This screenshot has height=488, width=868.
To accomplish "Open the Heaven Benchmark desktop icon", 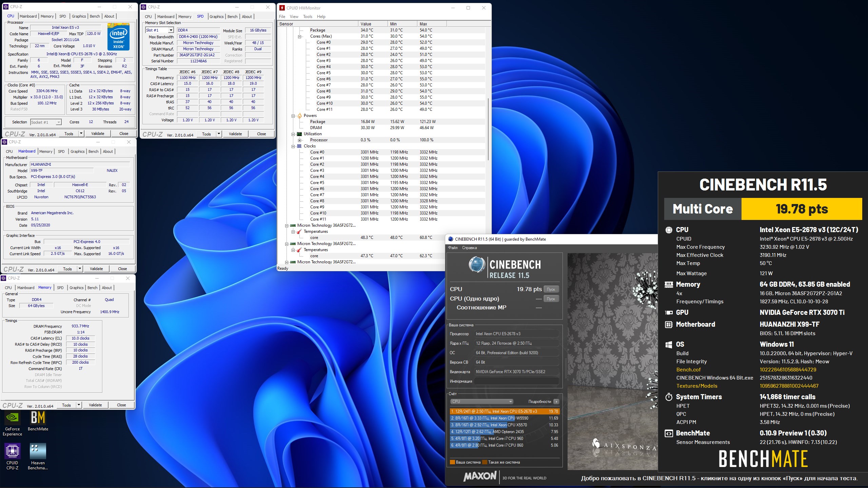I will click(38, 456).
